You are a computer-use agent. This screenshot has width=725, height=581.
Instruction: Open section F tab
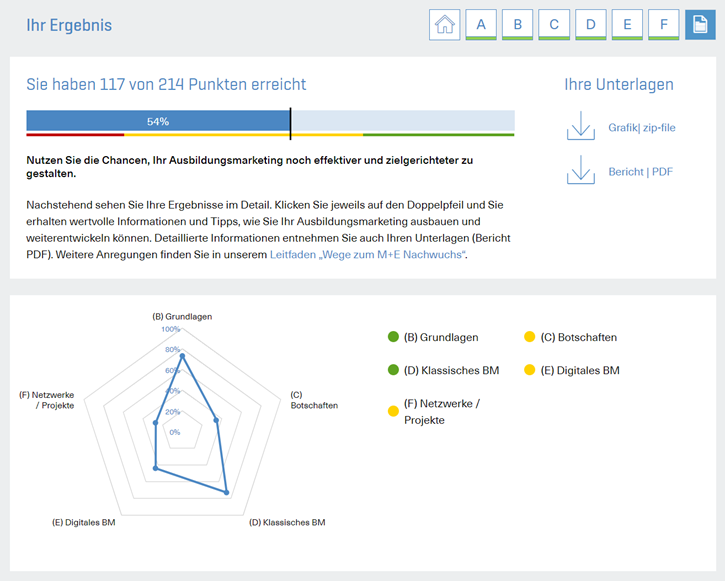(x=664, y=25)
